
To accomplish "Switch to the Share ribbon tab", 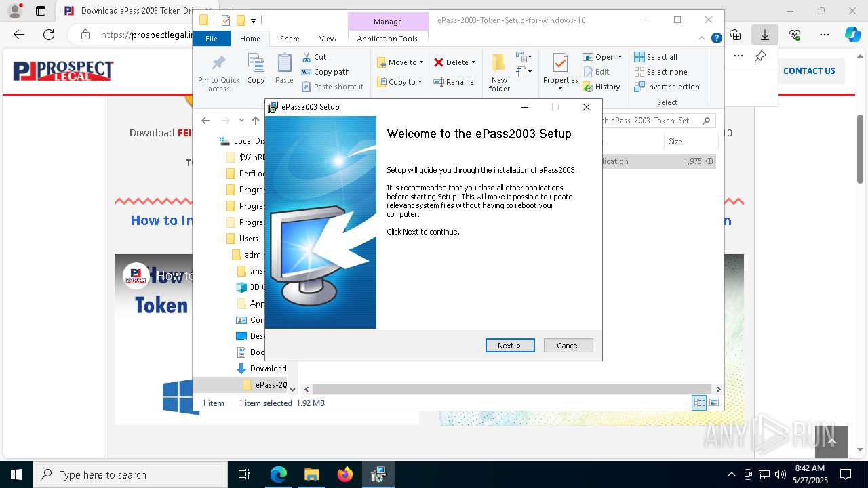I will [290, 39].
